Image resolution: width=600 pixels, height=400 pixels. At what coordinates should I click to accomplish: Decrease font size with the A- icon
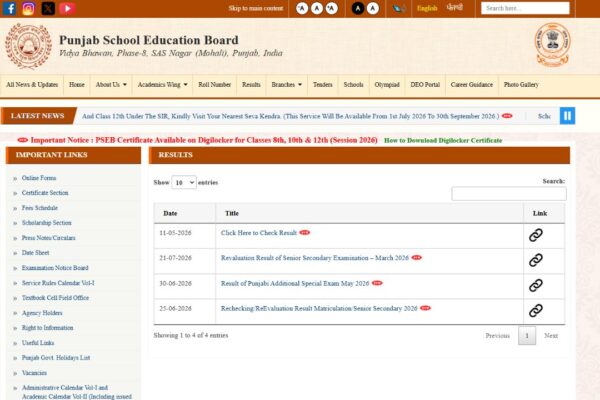(x=302, y=8)
